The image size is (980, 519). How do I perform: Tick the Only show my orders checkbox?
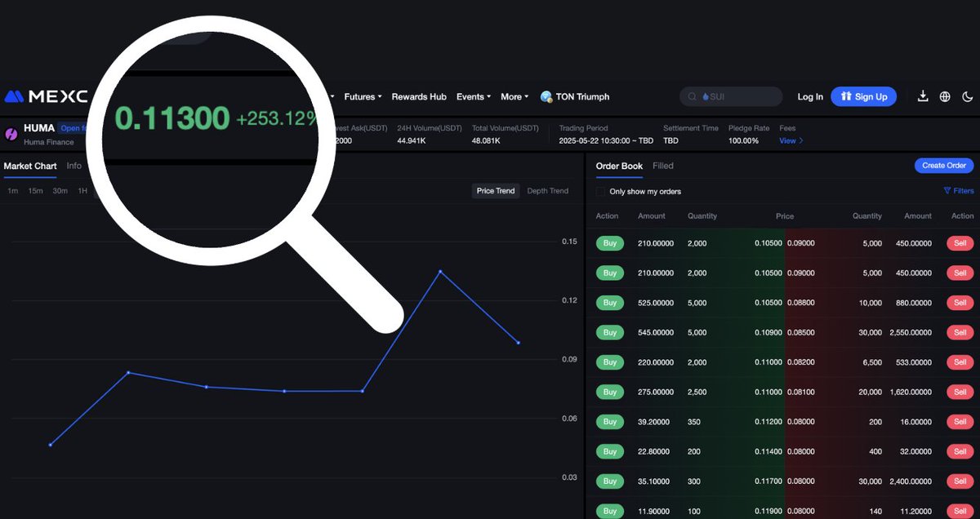tap(601, 192)
